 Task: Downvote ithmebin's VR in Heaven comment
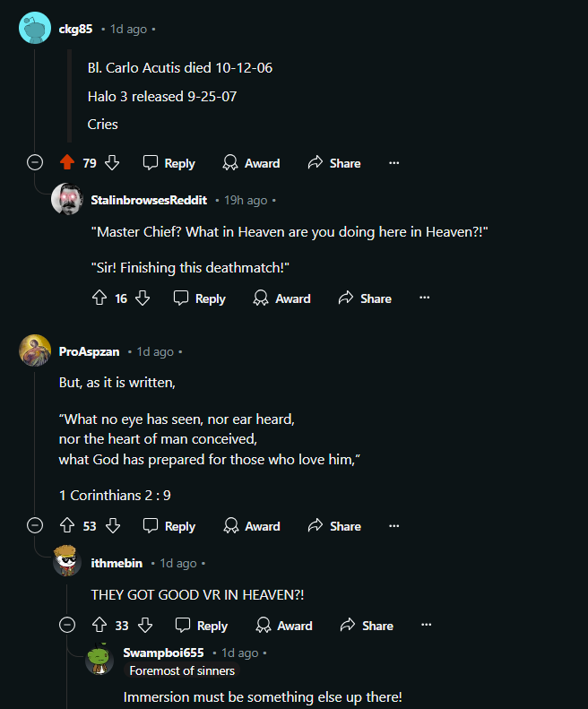pyautogui.click(x=144, y=626)
